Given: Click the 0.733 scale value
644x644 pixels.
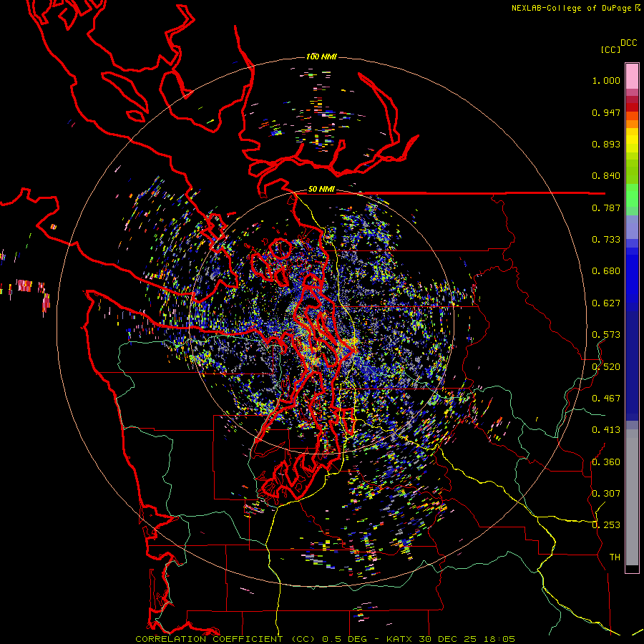Looking at the screenshot, I should click(606, 240).
